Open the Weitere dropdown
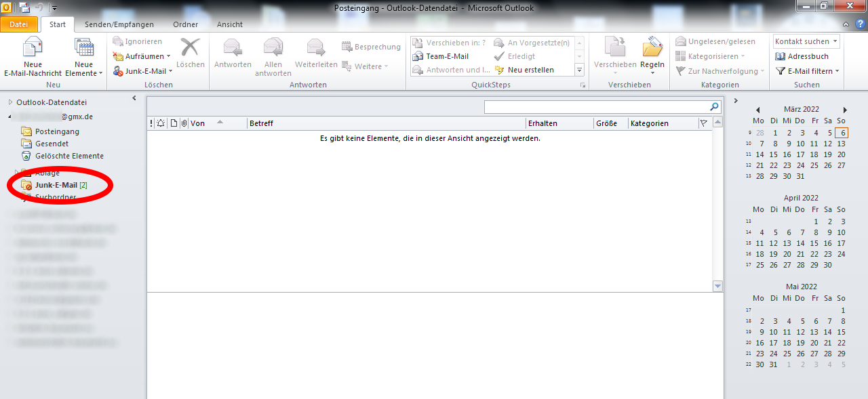This screenshot has width=868, height=399. (365, 66)
